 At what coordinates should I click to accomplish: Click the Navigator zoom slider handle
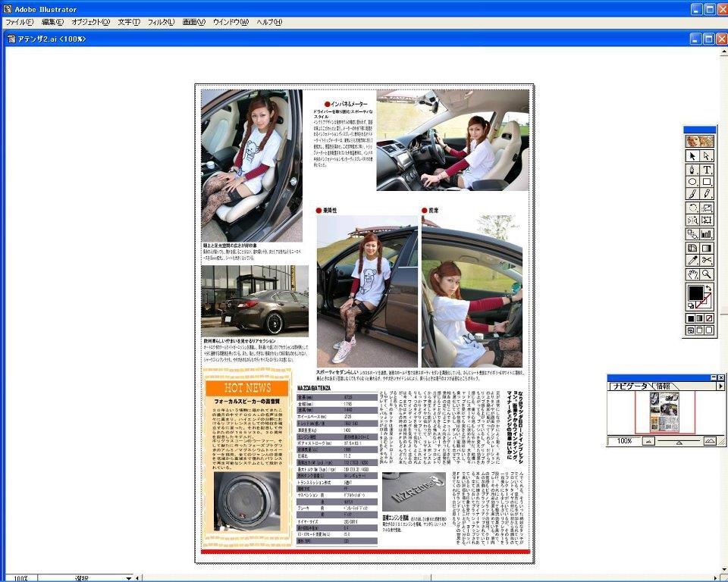click(679, 443)
